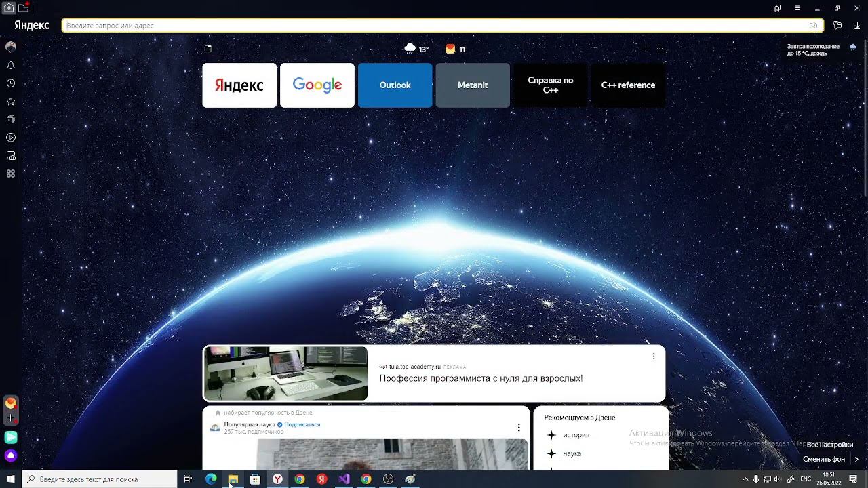Click the programmer ad laptop thumbnail
868x488 pixels.
point(285,373)
